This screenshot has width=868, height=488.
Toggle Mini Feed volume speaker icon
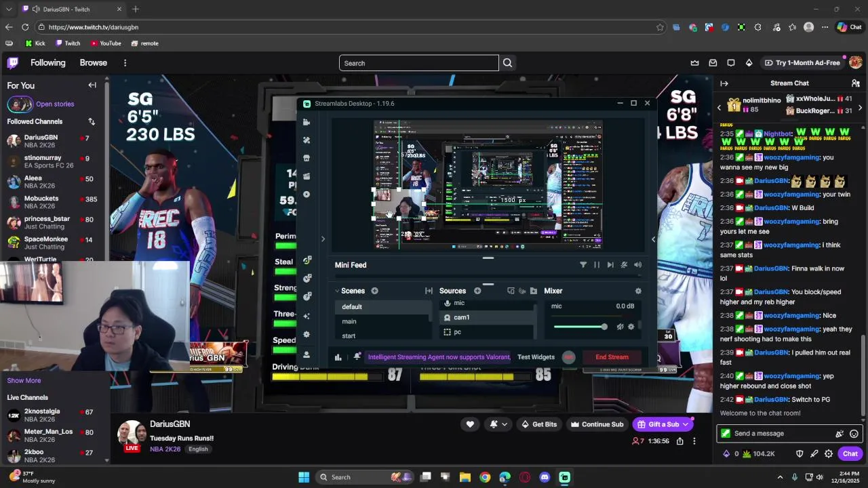[637, 265]
